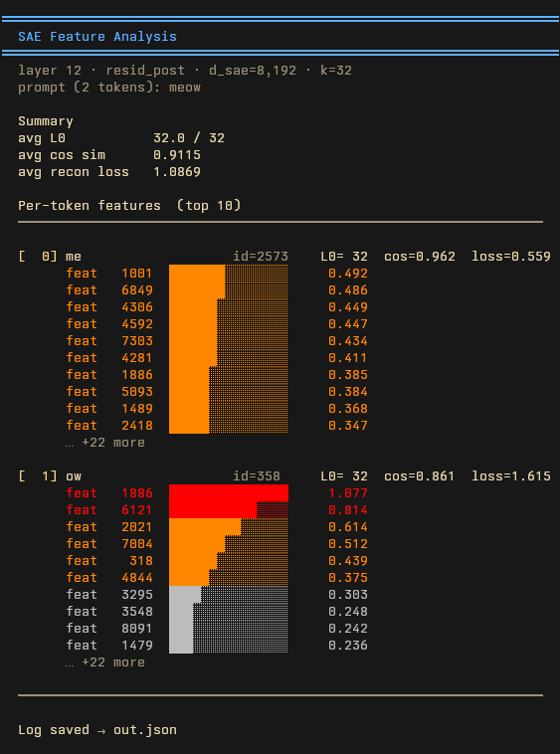The image size is (560, 754).
Task: Click the "Per-token features (top 10)" heading
Action: (129, 206)
